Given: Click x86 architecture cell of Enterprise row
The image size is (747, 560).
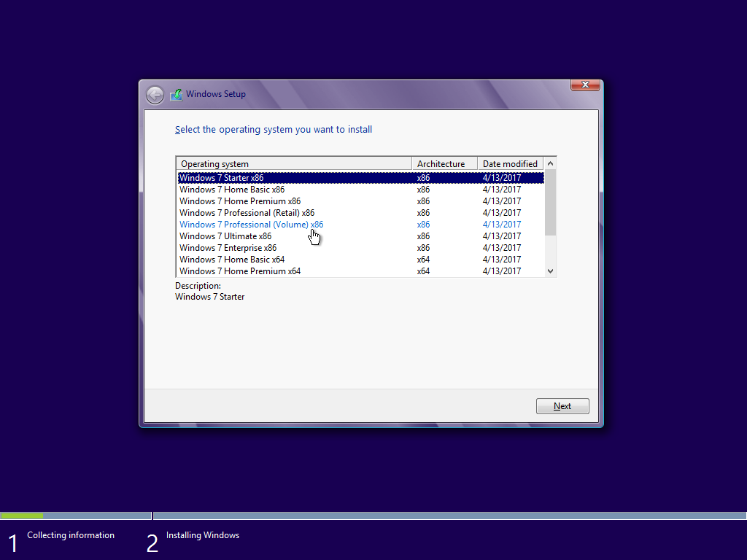Looking at the screenshot, I should pos(423,248).
